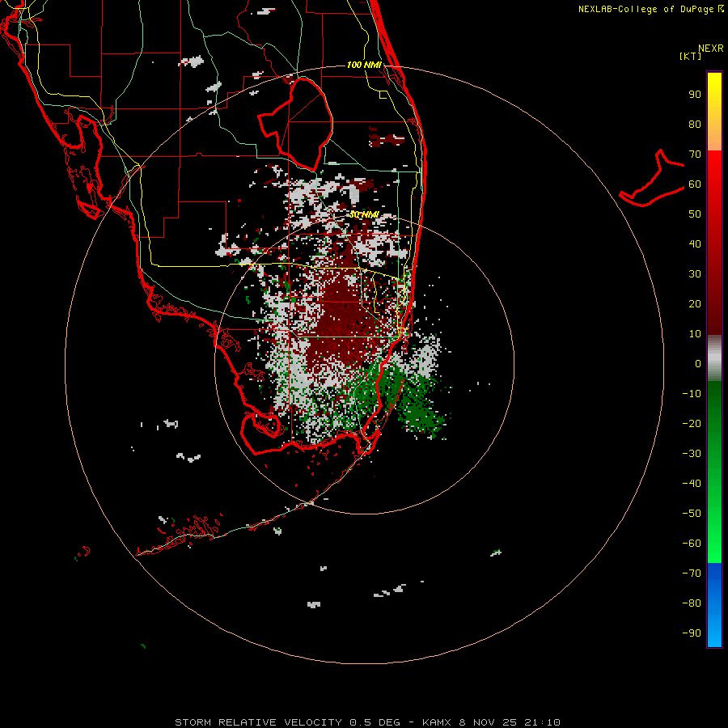The width and height of the screenshot is (728, 728).
Task: Click the -70 value on velocity scale
Action: coord(692,574)
